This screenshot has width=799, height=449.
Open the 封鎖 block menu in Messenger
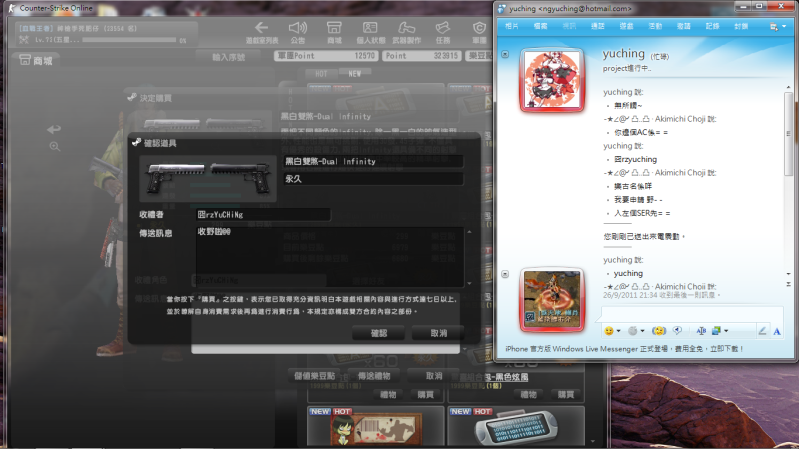coord(741,26)
